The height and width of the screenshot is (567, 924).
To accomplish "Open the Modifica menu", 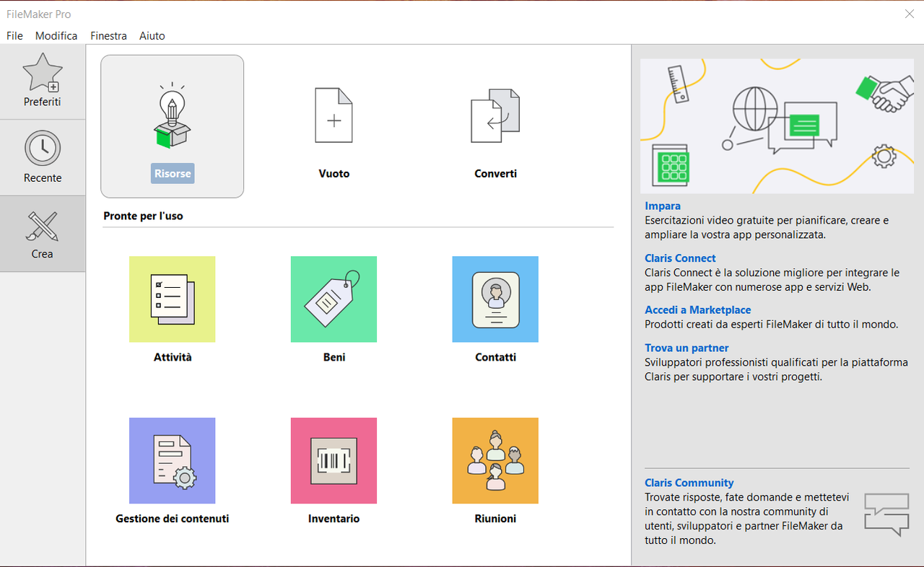I will (x=56, y=35).
